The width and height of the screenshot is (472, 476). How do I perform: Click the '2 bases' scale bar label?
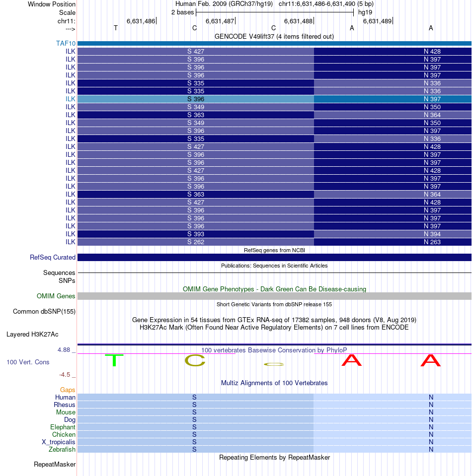(182, 12)
